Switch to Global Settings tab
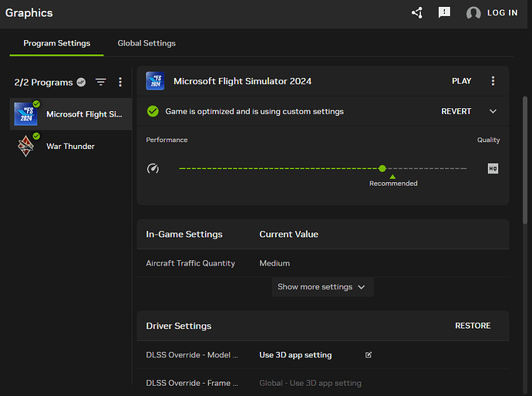 pos(146,43)
